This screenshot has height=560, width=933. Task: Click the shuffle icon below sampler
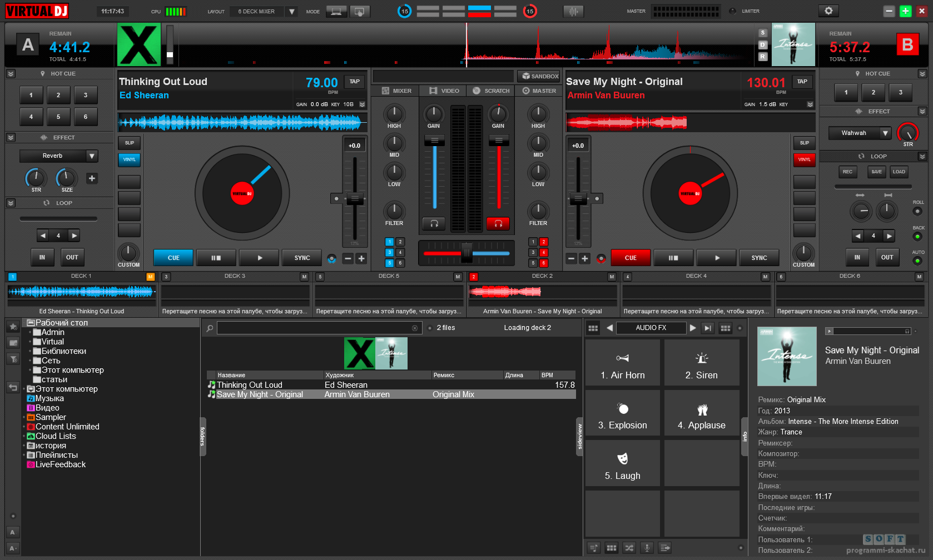coord(629,548)
